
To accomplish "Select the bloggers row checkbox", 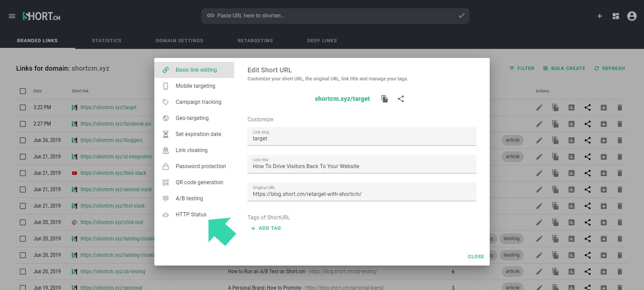I will (23, 140).
